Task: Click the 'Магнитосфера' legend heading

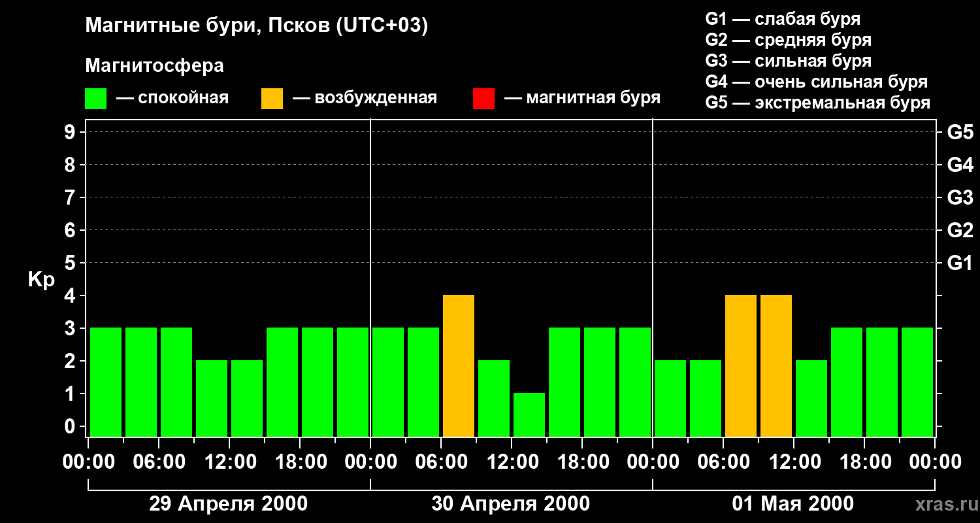Action: tap(154, 66)
